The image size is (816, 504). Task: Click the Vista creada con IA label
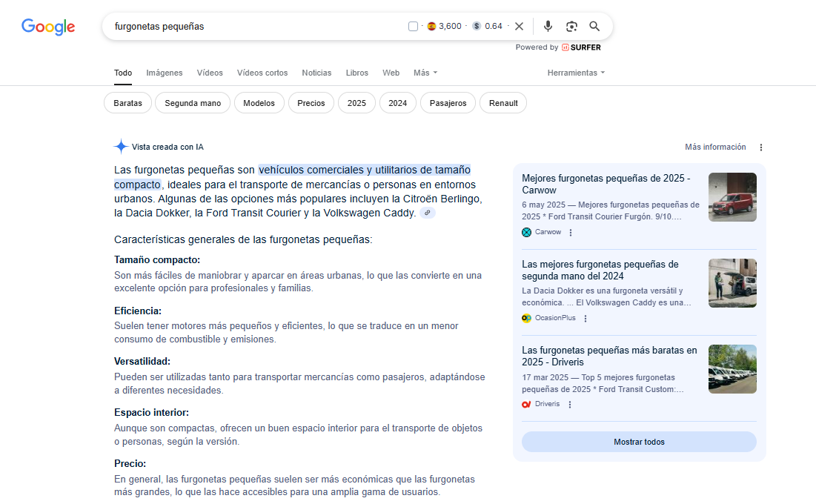(x=167, y=147)
